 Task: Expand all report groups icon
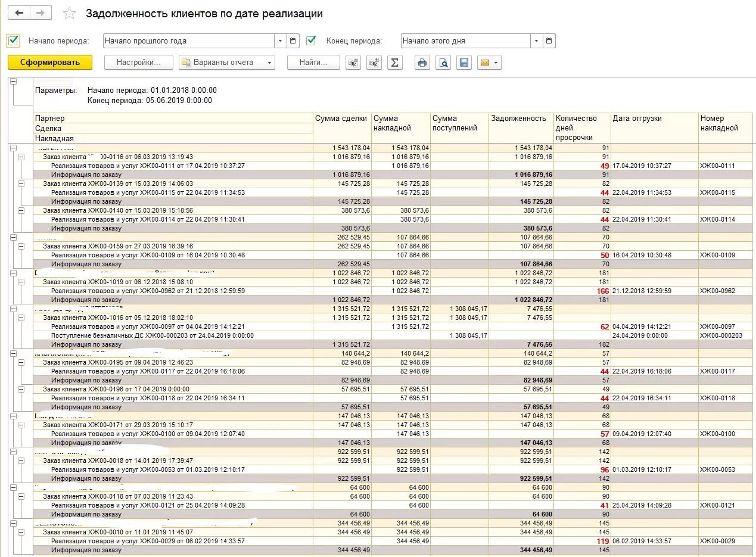tap(374, 63)
